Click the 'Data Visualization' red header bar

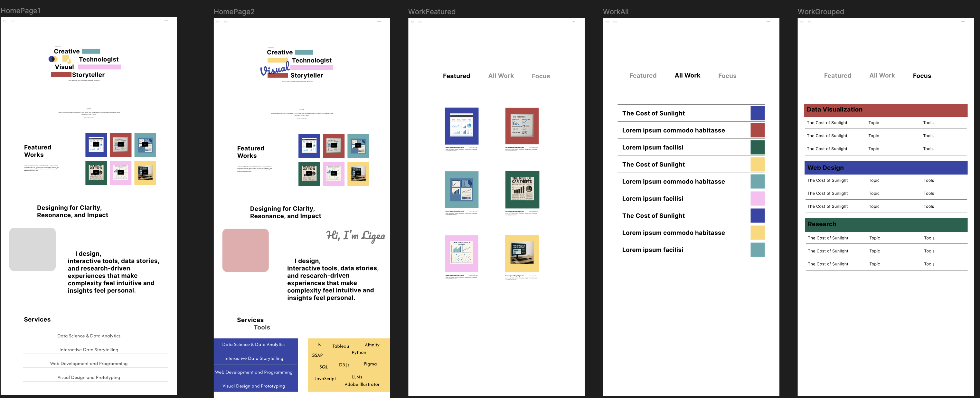point(885,110)
